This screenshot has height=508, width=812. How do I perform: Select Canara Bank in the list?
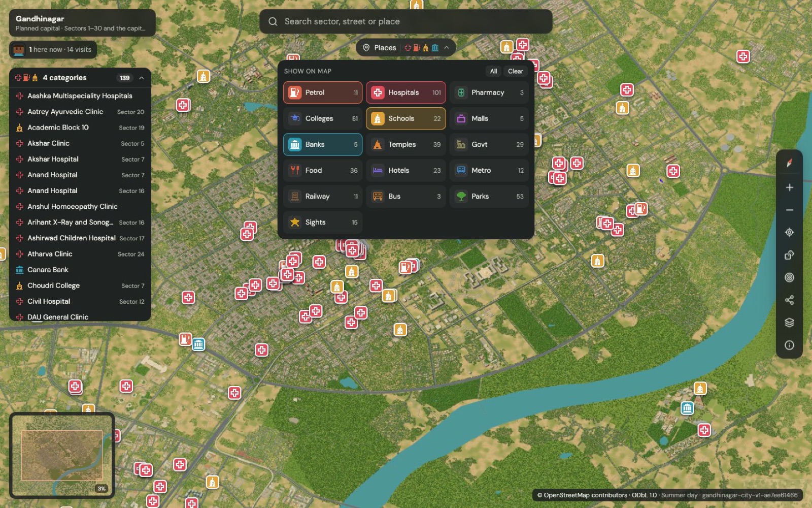point(80,270)
